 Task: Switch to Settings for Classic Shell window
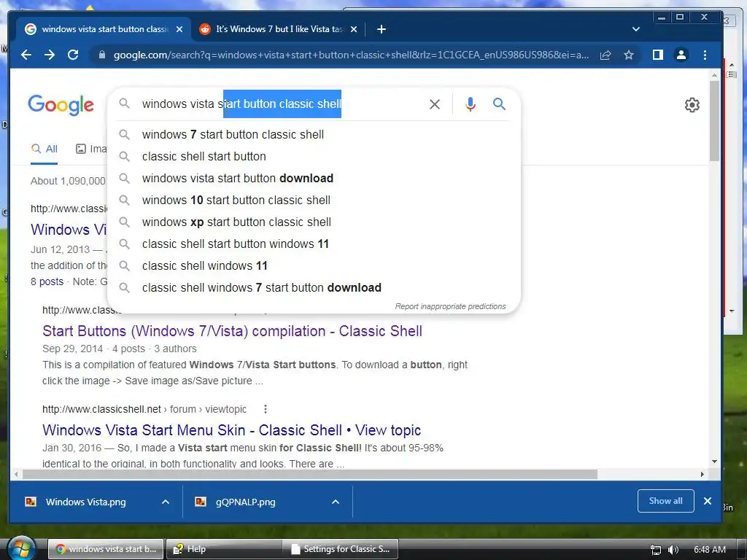tap(341, 549)
